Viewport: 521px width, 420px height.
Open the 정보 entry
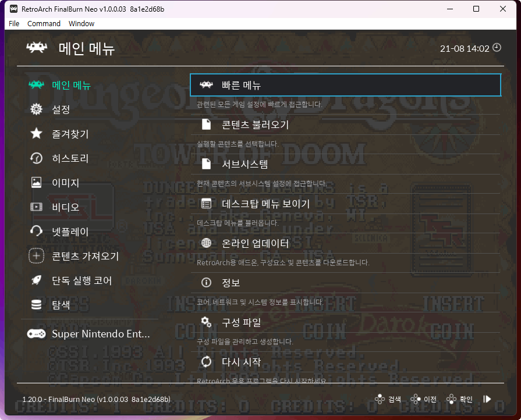point(346,283)
